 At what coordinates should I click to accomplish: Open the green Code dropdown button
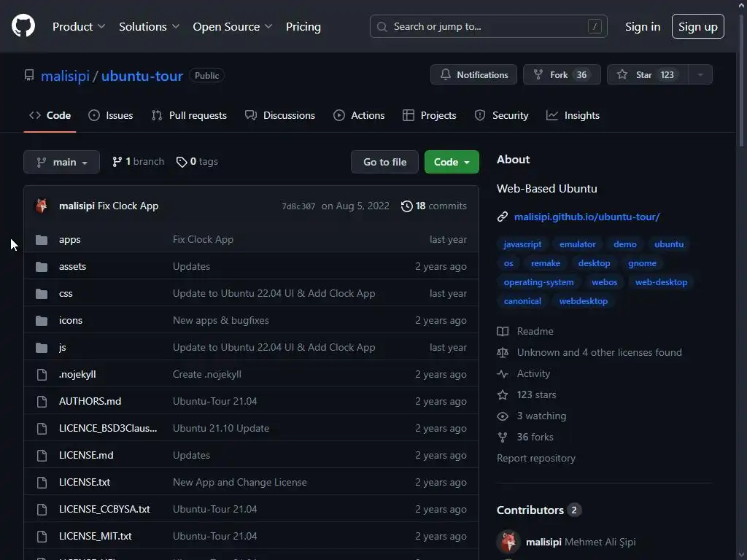[x=452, y=162]
